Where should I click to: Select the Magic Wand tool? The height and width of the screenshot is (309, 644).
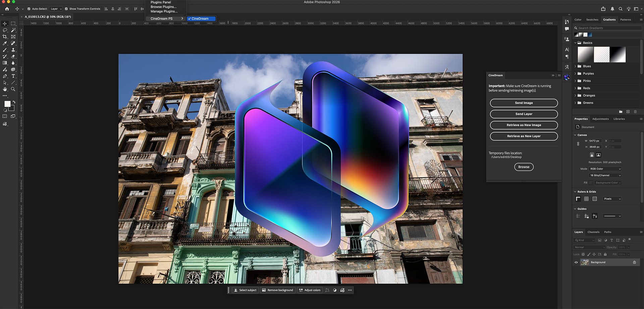tap(13, 30)
